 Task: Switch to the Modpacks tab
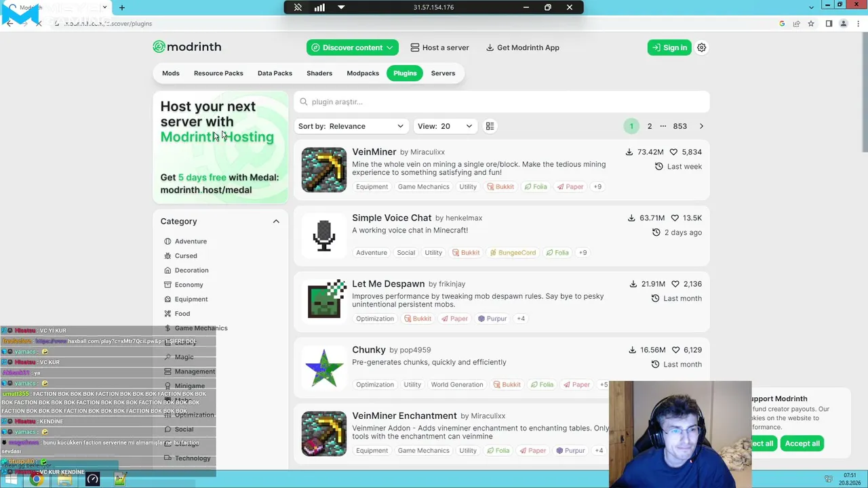click(x=363, y=73)
